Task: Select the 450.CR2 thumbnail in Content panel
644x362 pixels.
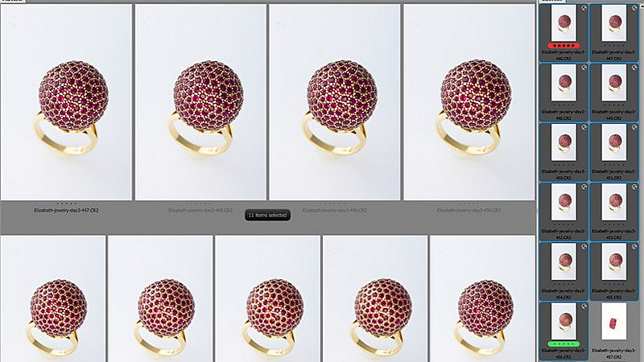Action: click(563, 142)
